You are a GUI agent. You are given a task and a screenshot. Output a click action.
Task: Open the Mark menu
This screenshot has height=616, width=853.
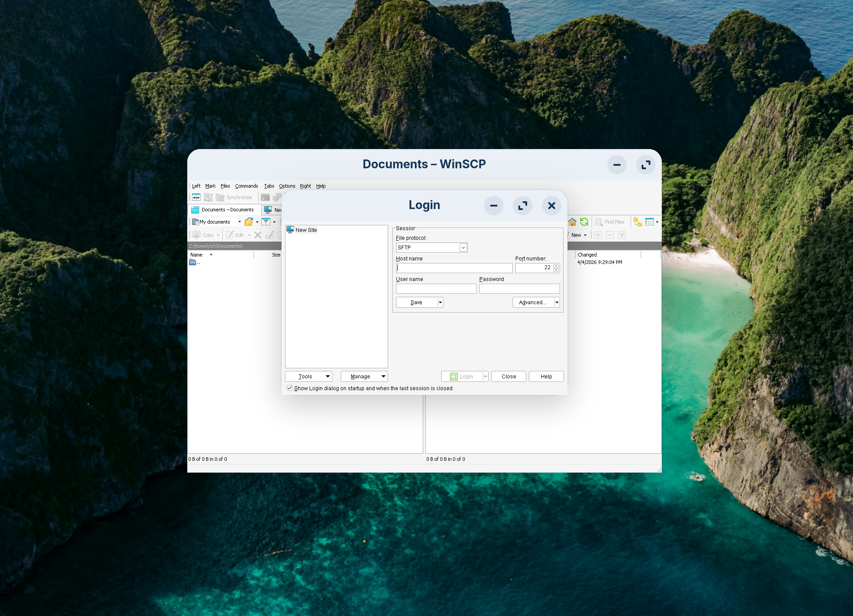pos(211,186)
